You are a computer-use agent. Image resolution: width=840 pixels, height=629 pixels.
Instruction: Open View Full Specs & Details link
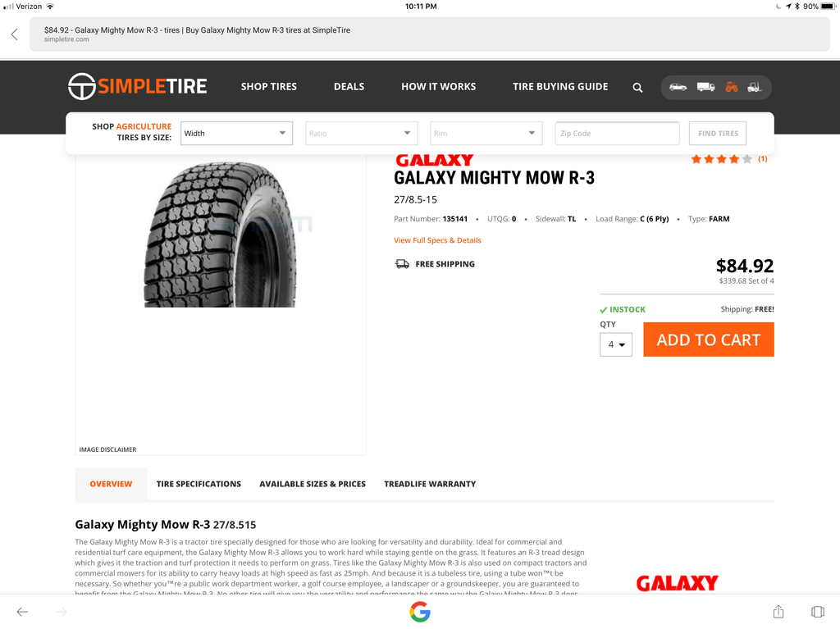tap(438, 240)
